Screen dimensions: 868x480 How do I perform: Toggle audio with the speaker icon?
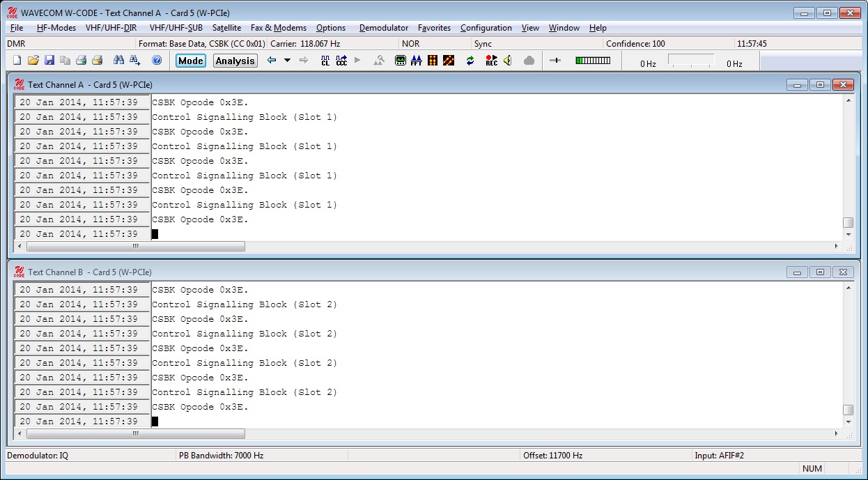[508, 61]
